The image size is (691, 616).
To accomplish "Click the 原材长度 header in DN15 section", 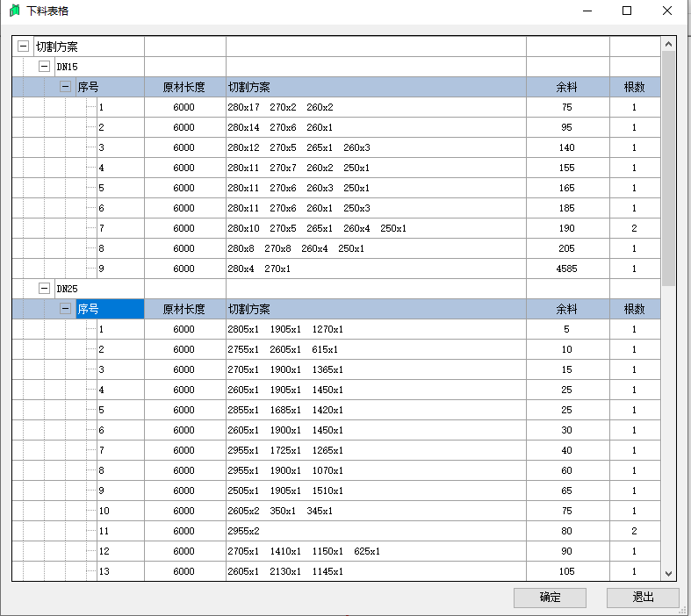I will tap(184, 87).
